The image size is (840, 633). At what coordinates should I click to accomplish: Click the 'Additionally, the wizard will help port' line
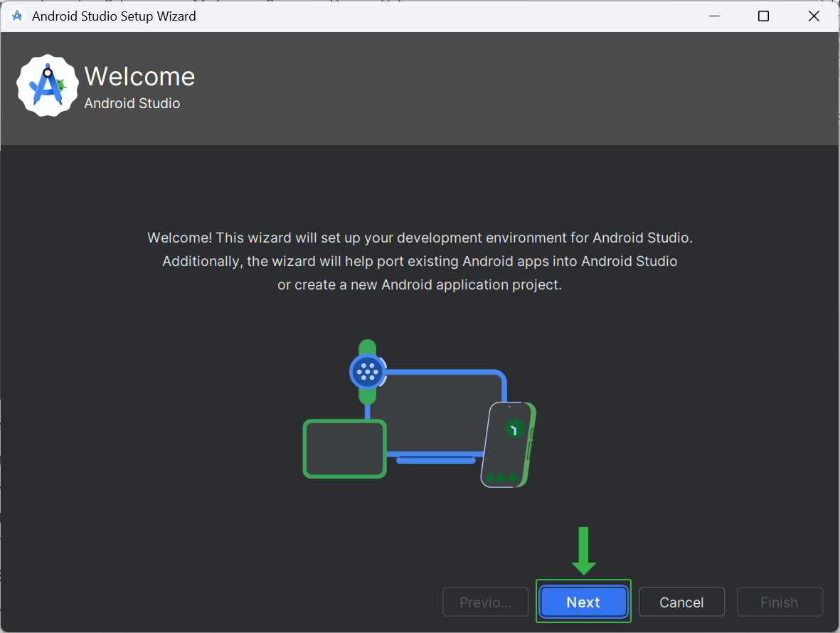tap(420, 261)
